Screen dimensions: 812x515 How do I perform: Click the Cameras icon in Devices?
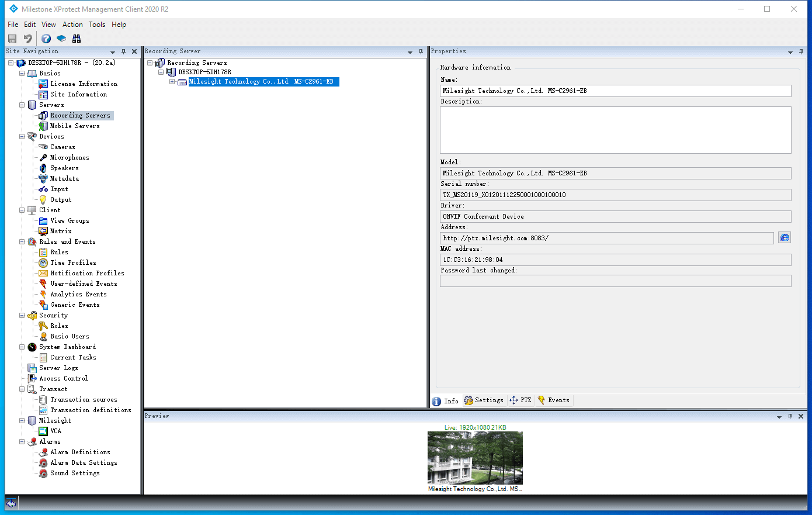click(43, 147)
